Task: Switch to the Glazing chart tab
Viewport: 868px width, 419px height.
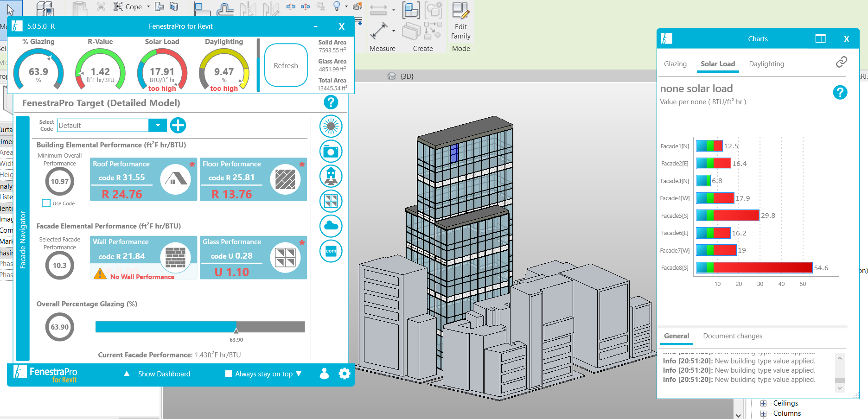Action: pyautogui.click(x=675, y=64)
